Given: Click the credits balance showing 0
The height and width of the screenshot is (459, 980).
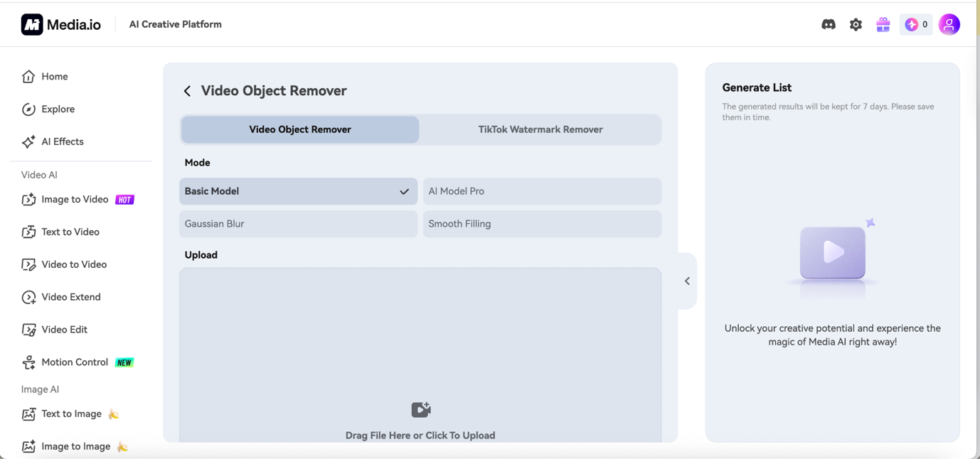Looking at the screenshot, I should pos(916,23).
